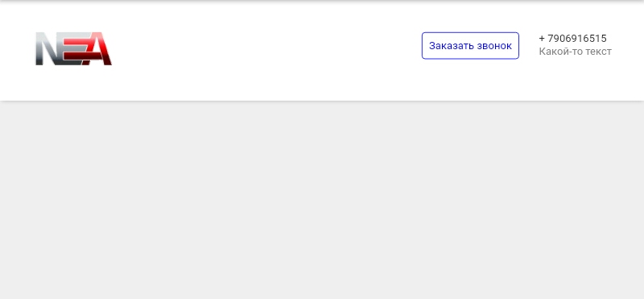Click the Заказать звонок button
644x299 pixels.
click(470, 46)
